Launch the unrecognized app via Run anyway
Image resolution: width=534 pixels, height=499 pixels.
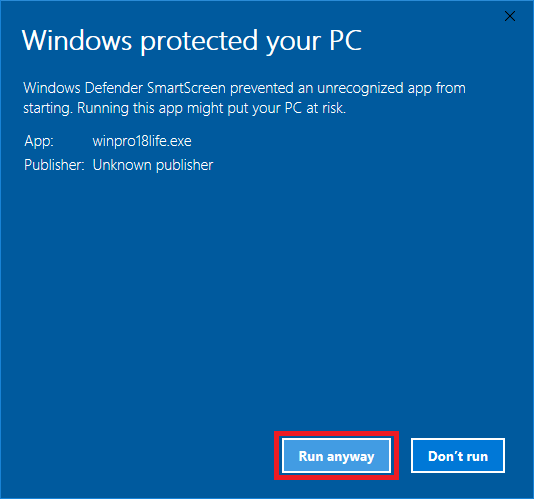coord(336,456)
